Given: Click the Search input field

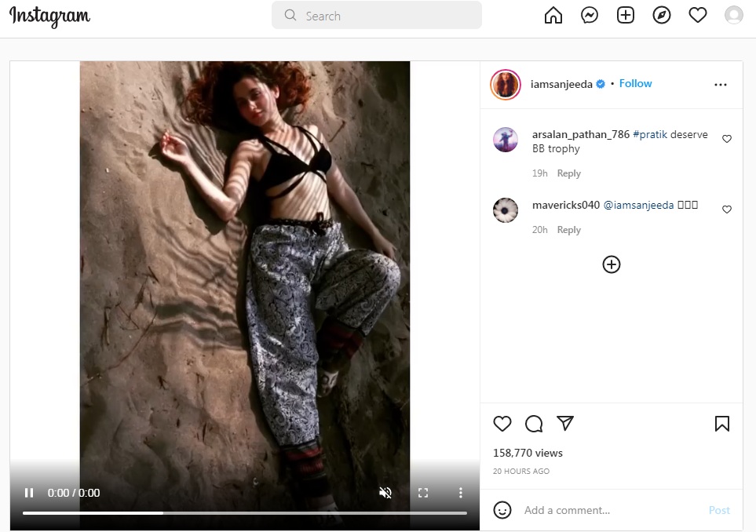Looking at the screenshot, I should [x=377, y=16].
